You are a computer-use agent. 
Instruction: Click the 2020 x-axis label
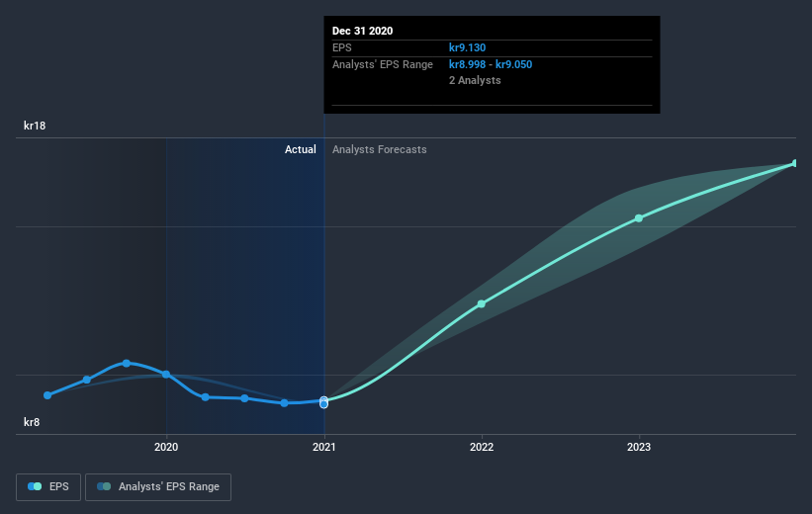tap(166, 447)
